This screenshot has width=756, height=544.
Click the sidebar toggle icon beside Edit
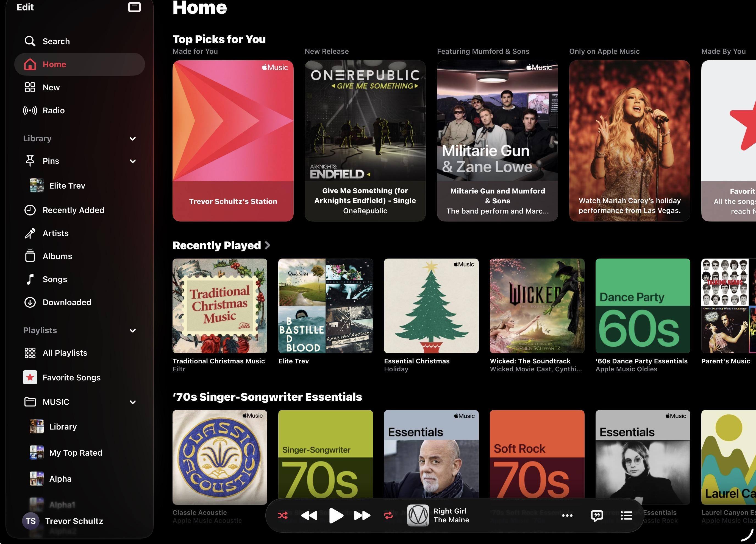coord(134,7)
